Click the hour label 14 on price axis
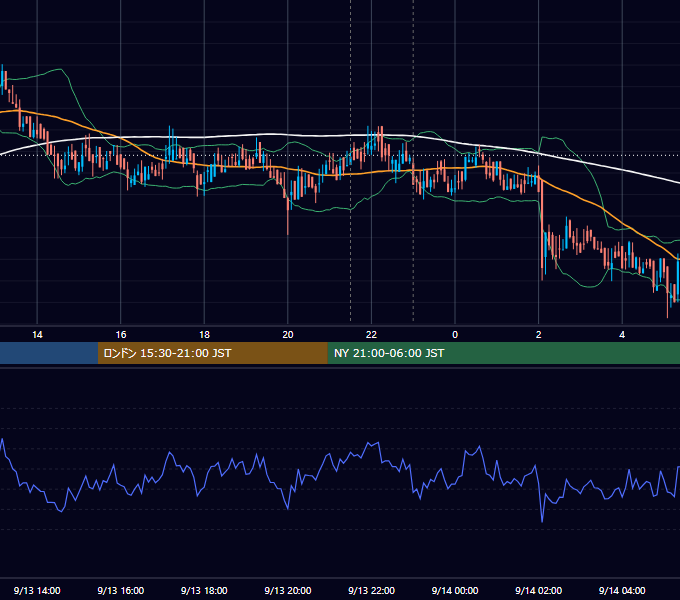Image resolution: width=680 pixels, height=600 pixels. (37, 335)
